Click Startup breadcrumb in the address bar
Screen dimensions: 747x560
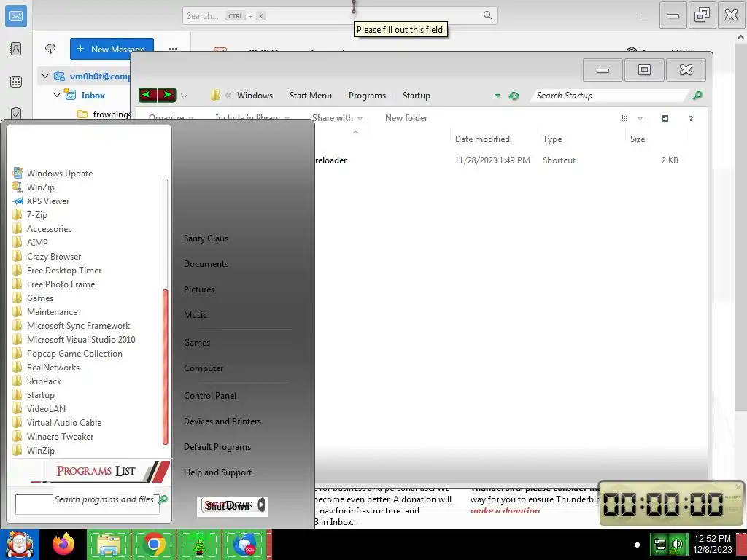(417, 96)
